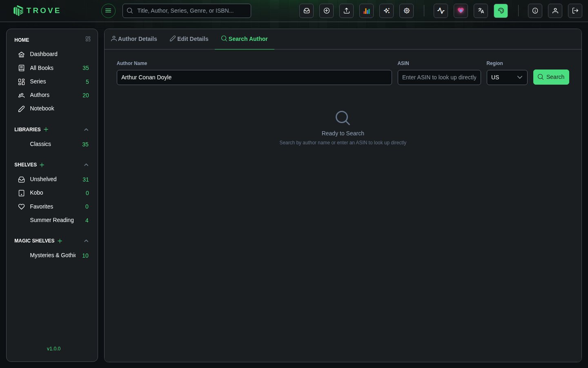Click the Author Name input field
This screenshot has width=588, height=368.
click(x=254, y=77)
